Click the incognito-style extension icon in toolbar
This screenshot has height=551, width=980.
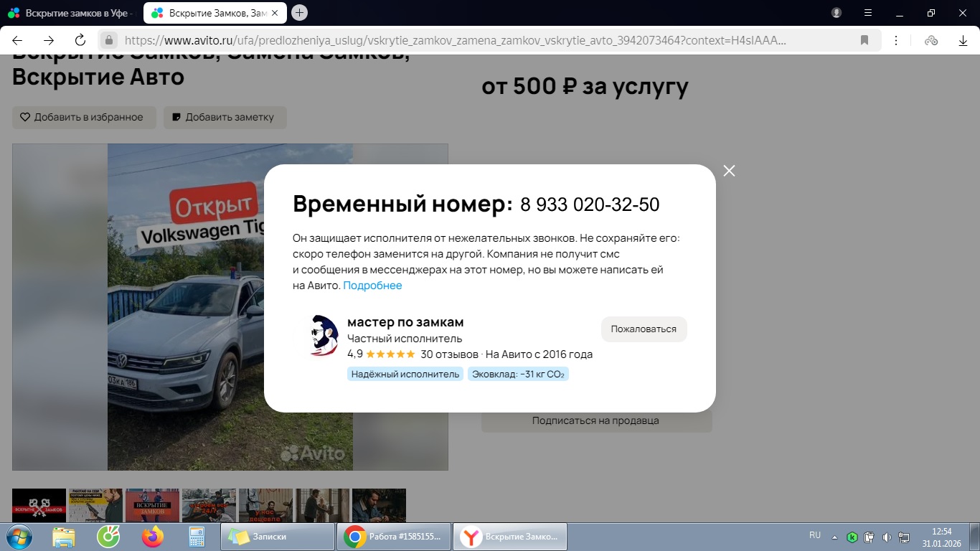point(931,40)
